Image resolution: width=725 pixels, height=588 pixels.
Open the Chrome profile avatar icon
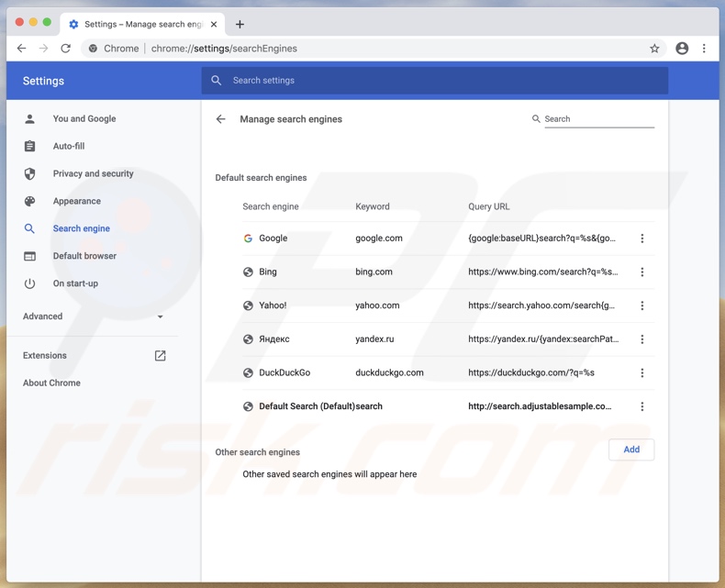[682, 49]
